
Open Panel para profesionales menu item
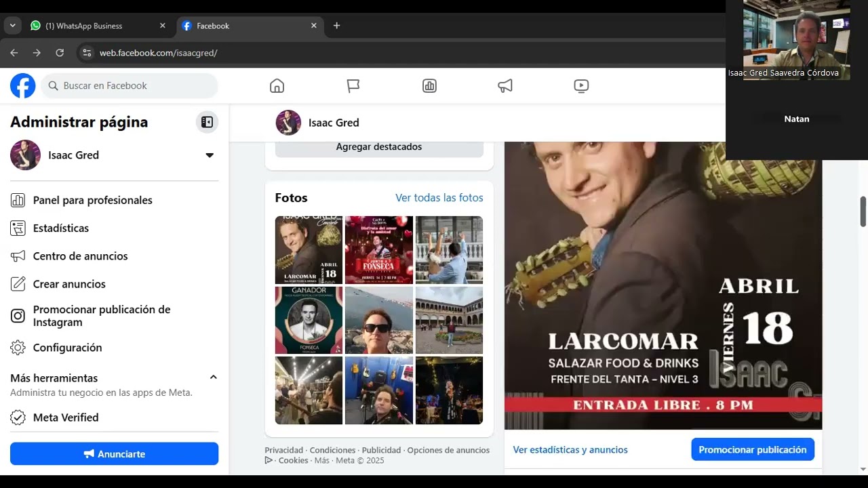tap(114, 200)
